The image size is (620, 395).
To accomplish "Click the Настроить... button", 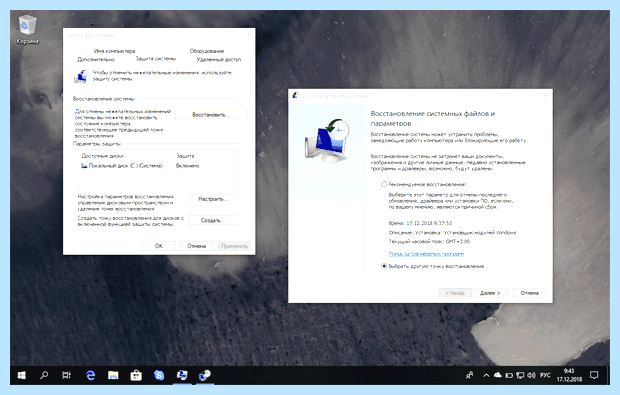I will click(213, 199).
